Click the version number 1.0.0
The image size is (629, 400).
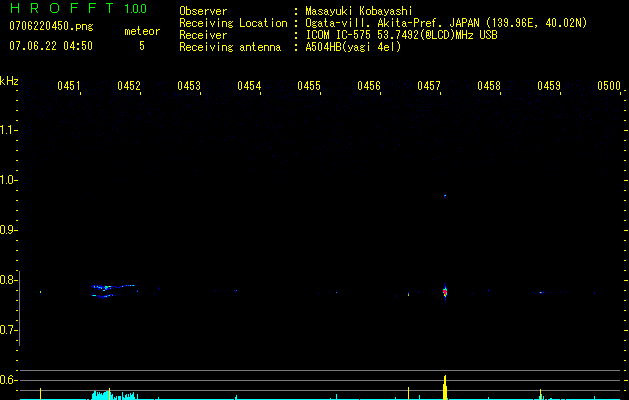[x=136, y=9]
